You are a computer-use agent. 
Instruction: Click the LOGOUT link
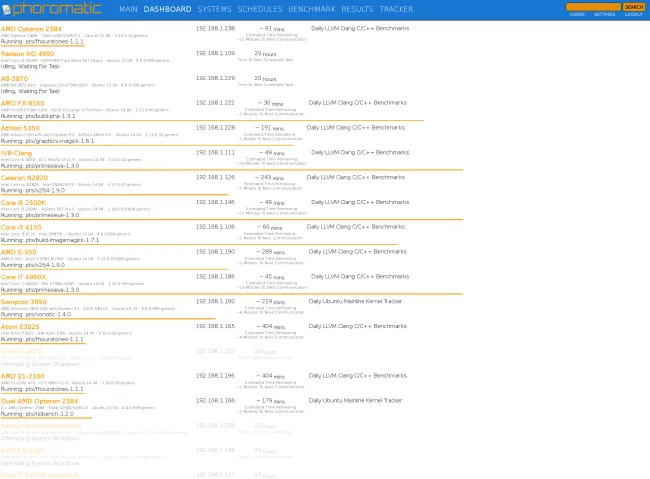coord(633,15)
